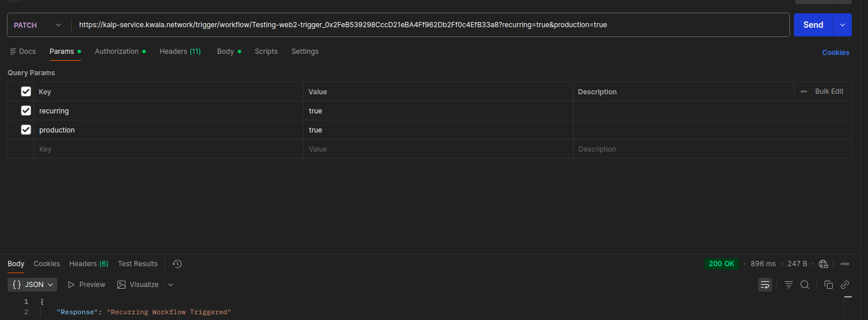Click the empty Value placeholder cell

438,149
